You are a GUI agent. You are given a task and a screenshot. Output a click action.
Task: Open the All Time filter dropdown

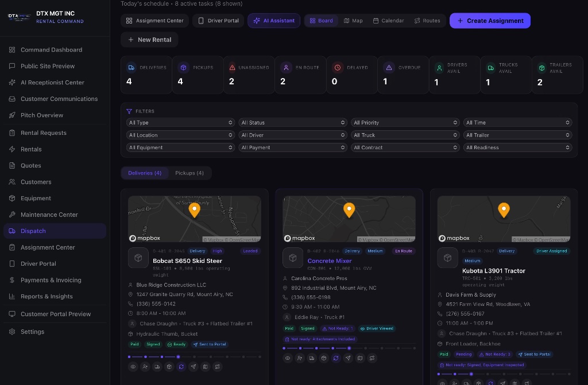518,123
